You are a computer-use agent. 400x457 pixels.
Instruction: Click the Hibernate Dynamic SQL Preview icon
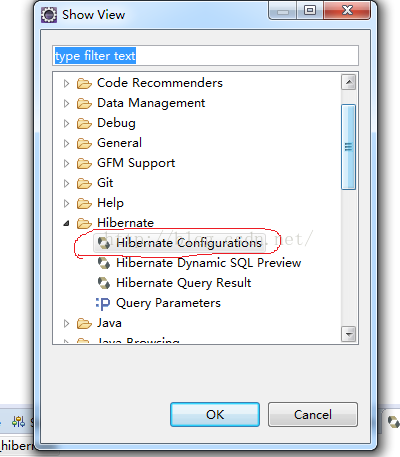click(104, 263)
